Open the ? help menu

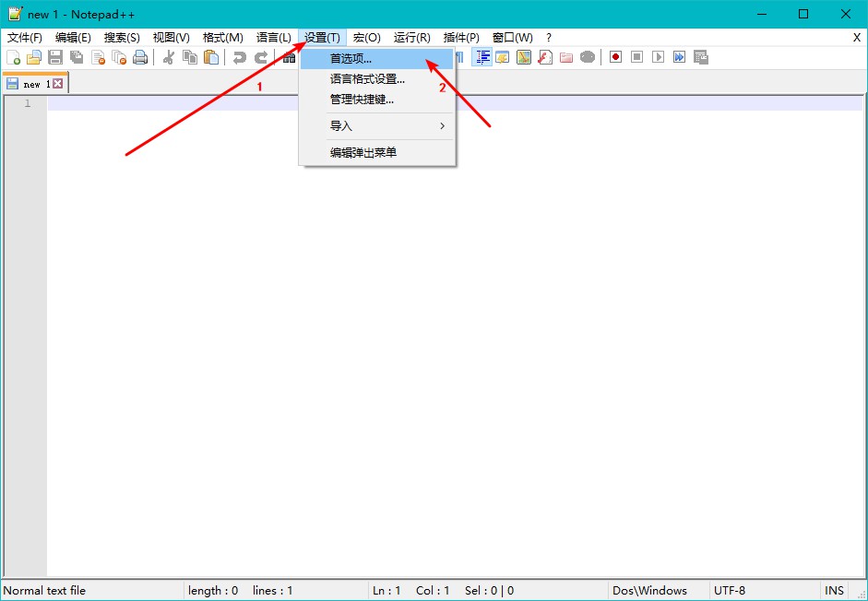click(x=549, y=38)
